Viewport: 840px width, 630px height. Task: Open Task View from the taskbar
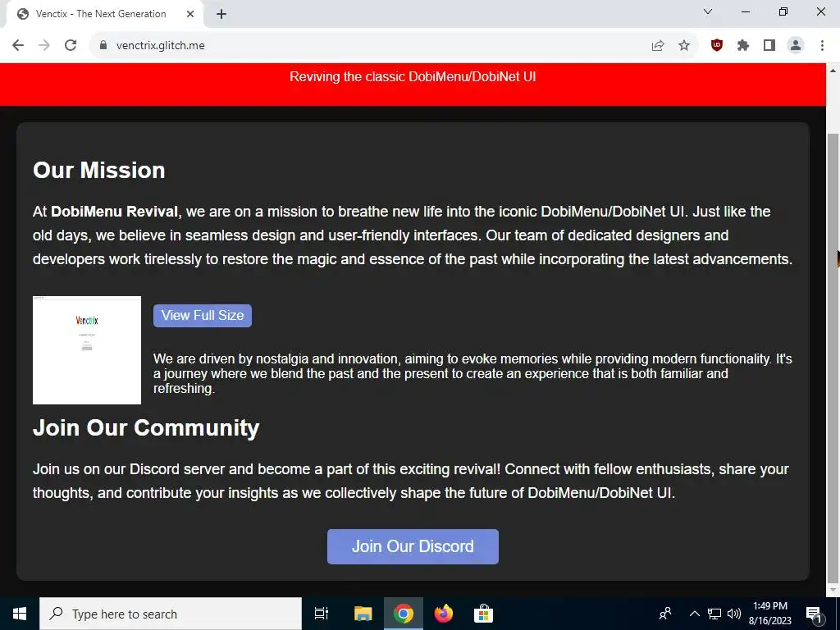point(322,614)
